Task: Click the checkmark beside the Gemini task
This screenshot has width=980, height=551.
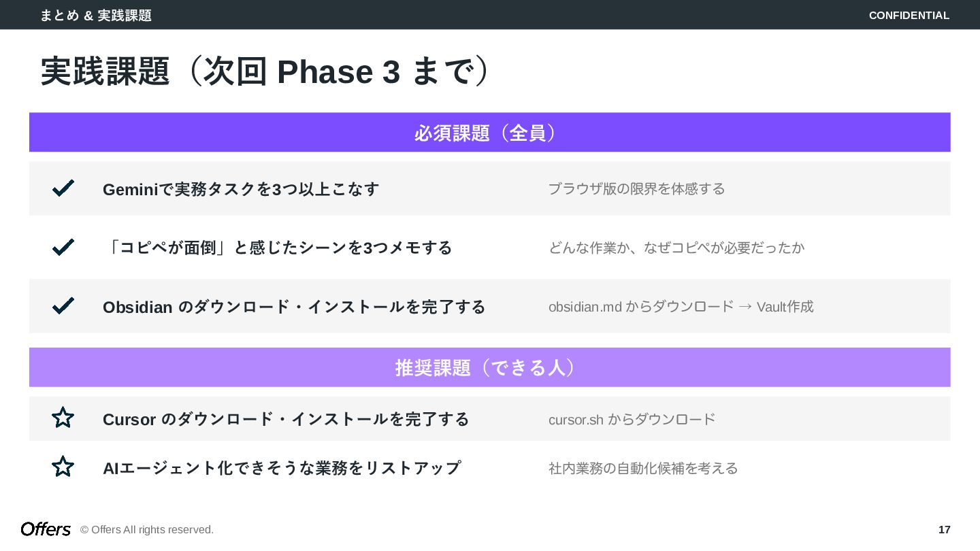Action: pos(63,188)
